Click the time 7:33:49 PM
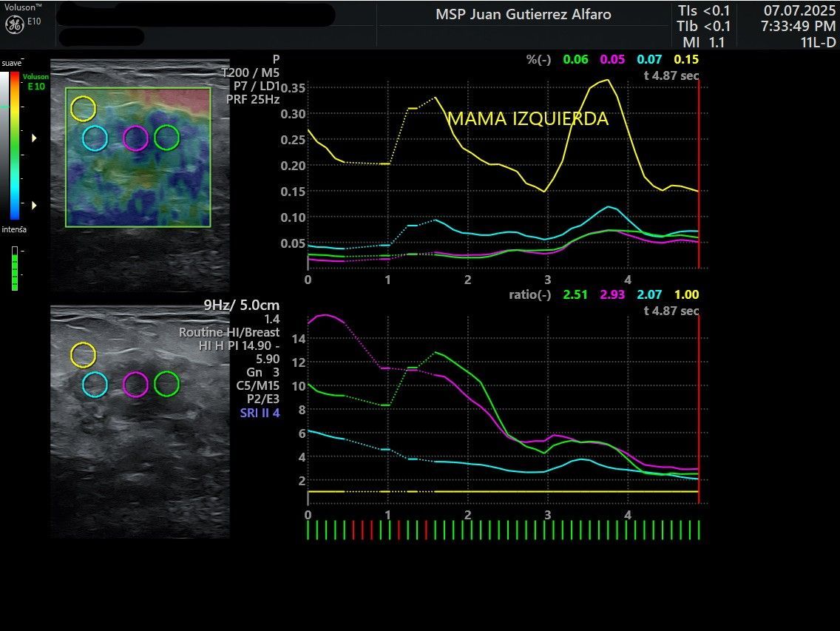 798,27
